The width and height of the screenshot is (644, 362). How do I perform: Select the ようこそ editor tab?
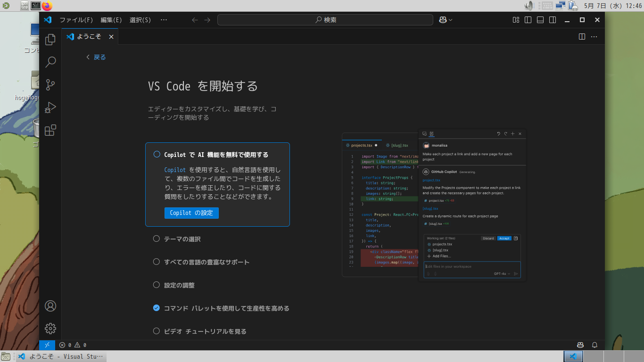90,36
